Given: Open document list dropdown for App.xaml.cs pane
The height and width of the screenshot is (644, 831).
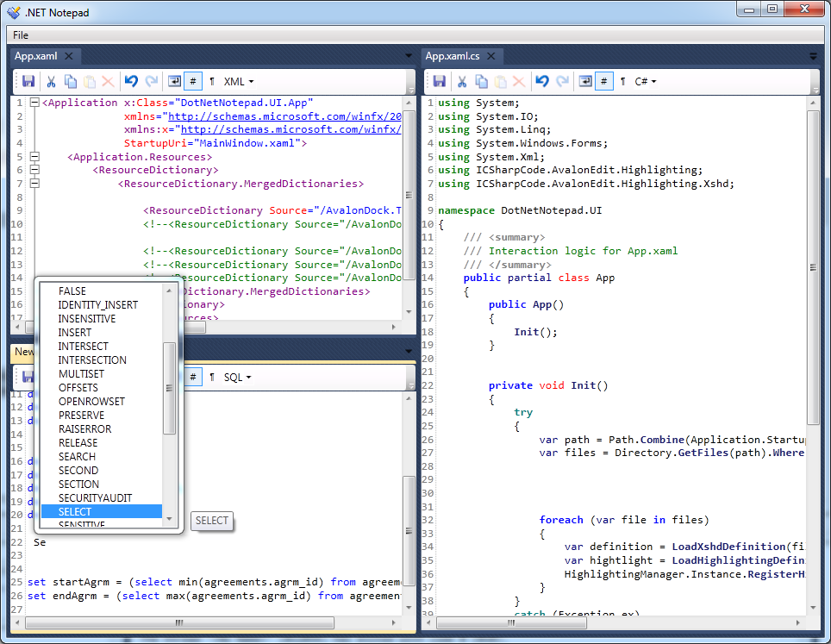Looking at the screenshot, I should pos(813,56).
